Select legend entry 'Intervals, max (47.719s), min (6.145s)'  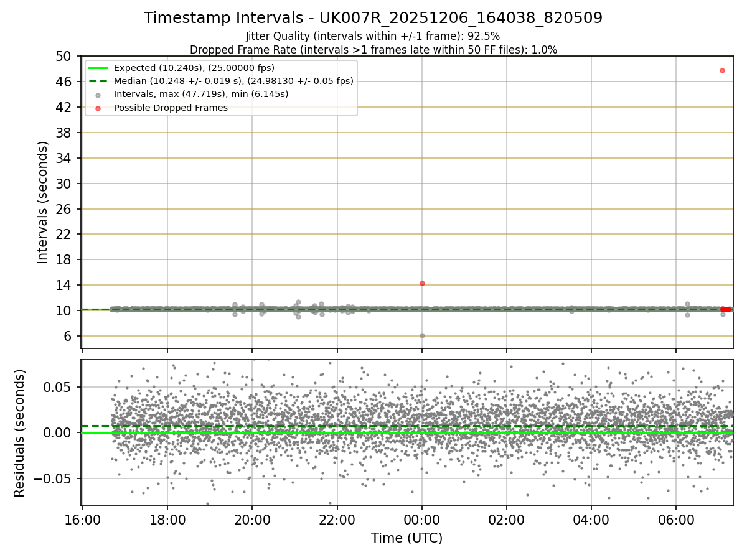pos(201,94)
